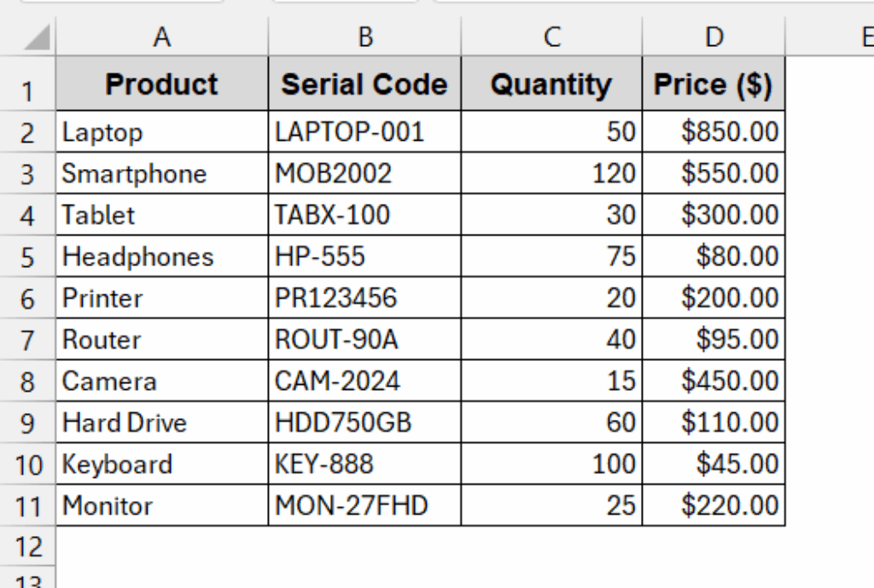The width and height of the screenshot is (874, 588).
Task: Click the empty cell A12 below Monitor
Action: 162,546
